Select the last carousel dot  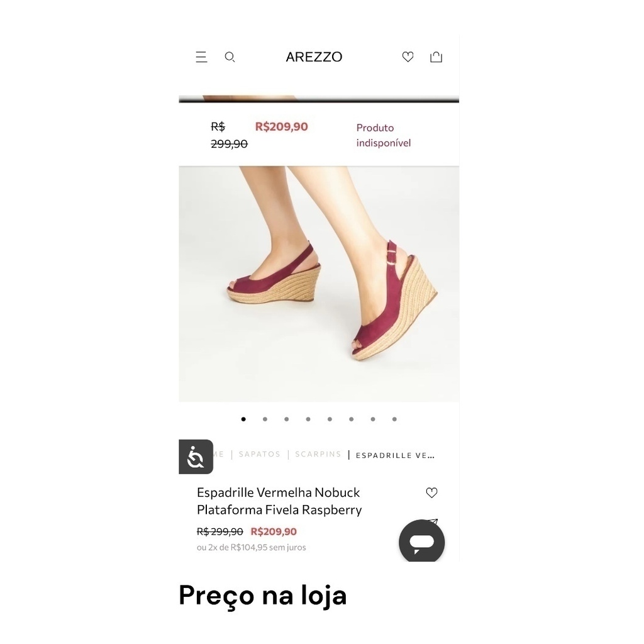[394, 419]
